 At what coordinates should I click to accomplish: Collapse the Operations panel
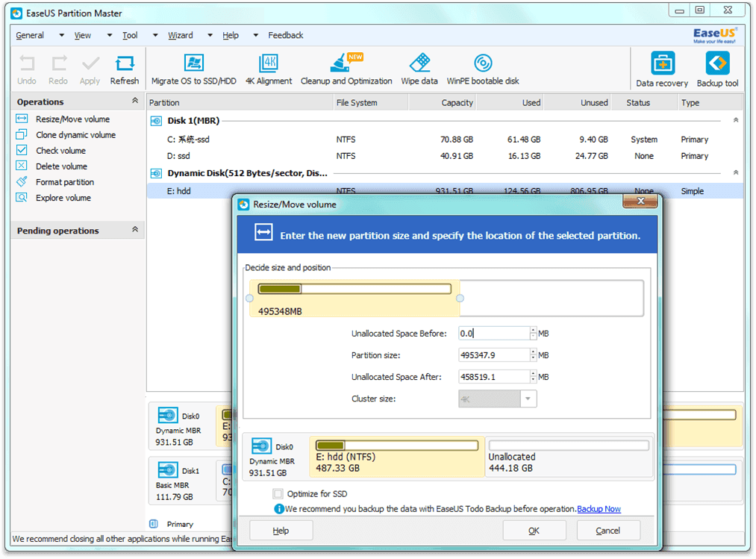135,100
